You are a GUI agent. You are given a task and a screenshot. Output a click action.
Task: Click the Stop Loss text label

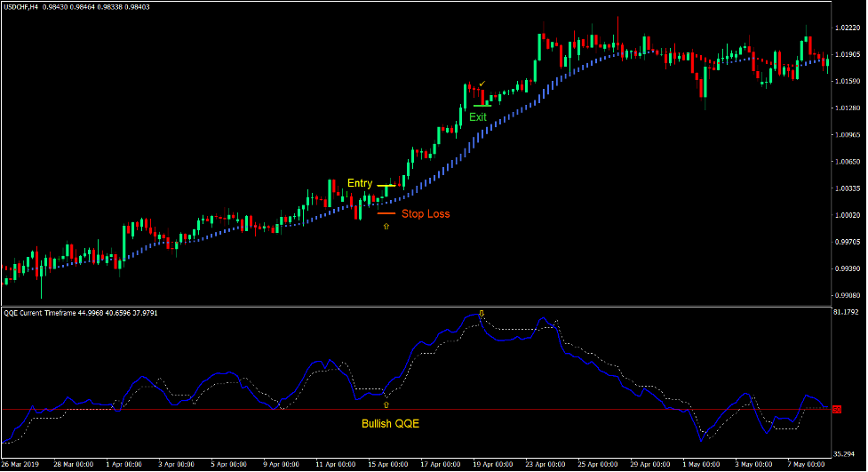[x=426, y=213]
